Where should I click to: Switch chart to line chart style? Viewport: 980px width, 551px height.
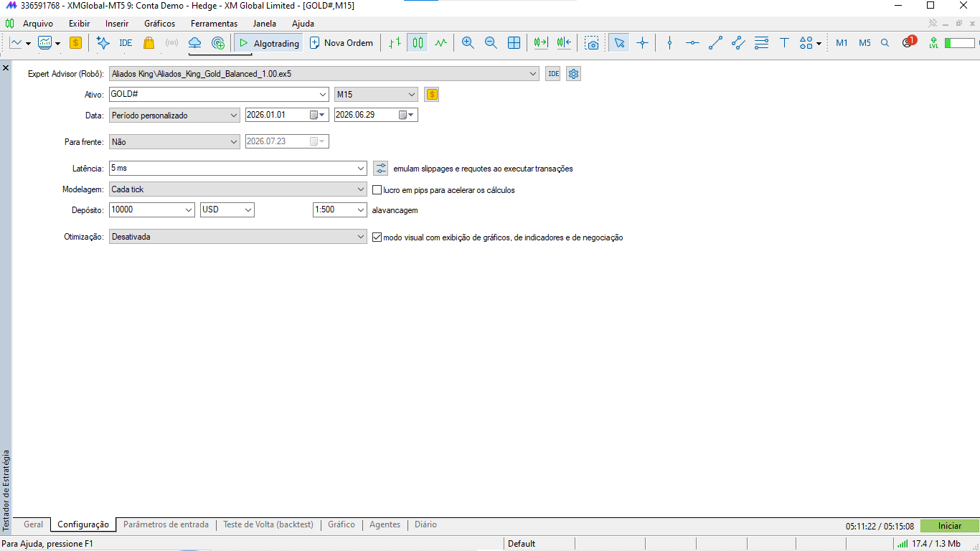coord(440,43)
